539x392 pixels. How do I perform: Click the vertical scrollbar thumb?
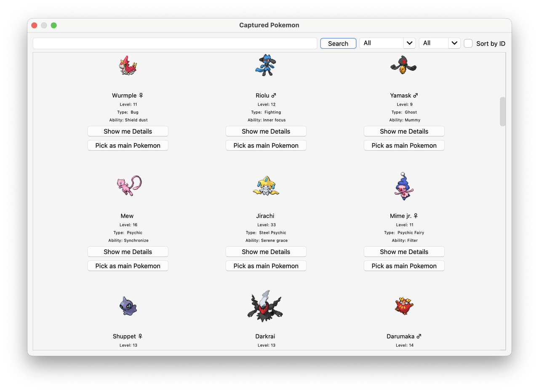(502, 111)
